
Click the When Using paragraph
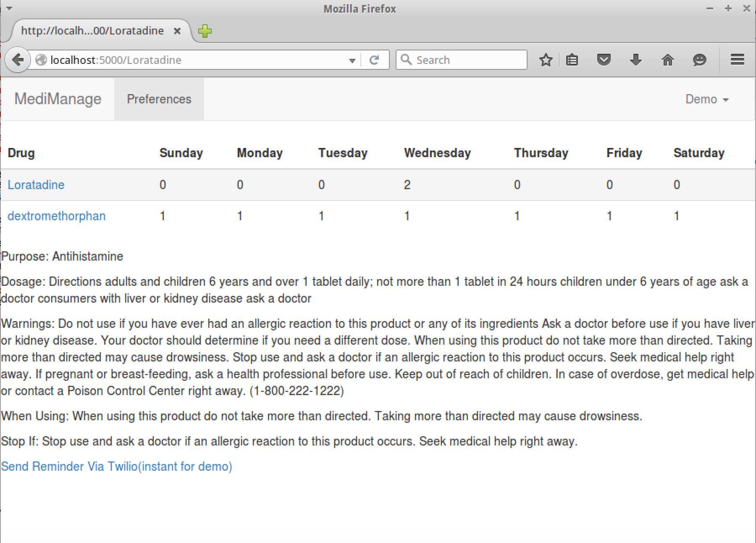coord(322,416)
